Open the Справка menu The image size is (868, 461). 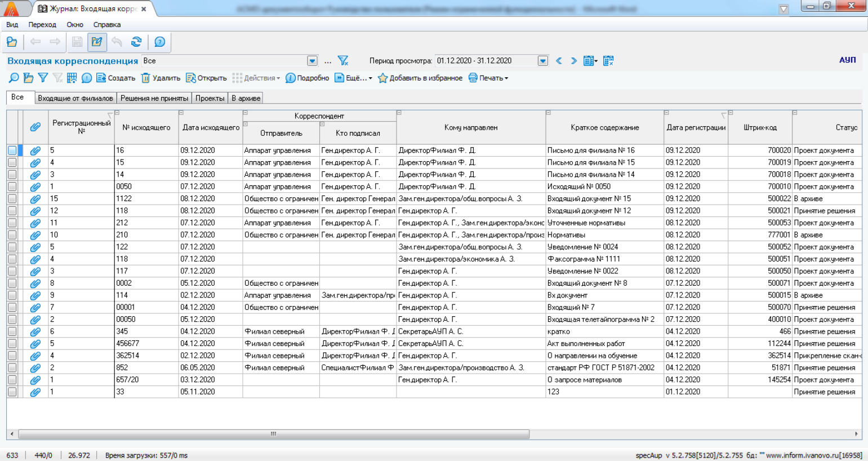coord(107,25)
